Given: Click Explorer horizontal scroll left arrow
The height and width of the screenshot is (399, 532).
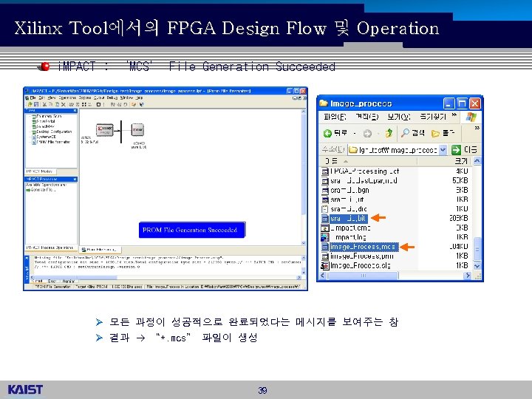Looking at the screenshot, I should (323, 276).
